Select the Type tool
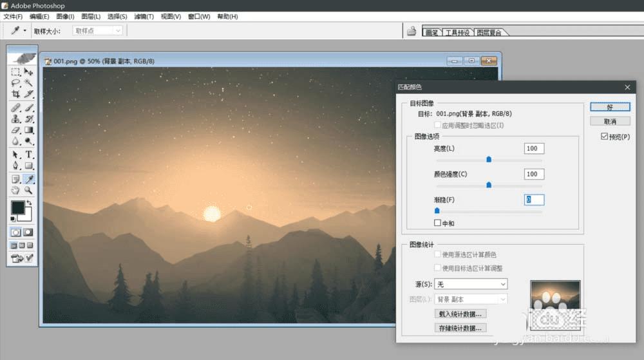 pyautogui.click(x=28, y=155)
